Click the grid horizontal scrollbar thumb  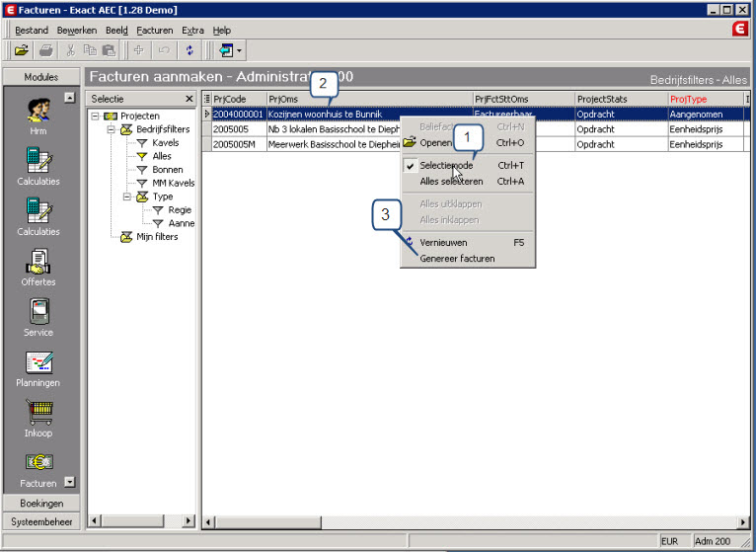pos(268,522)
